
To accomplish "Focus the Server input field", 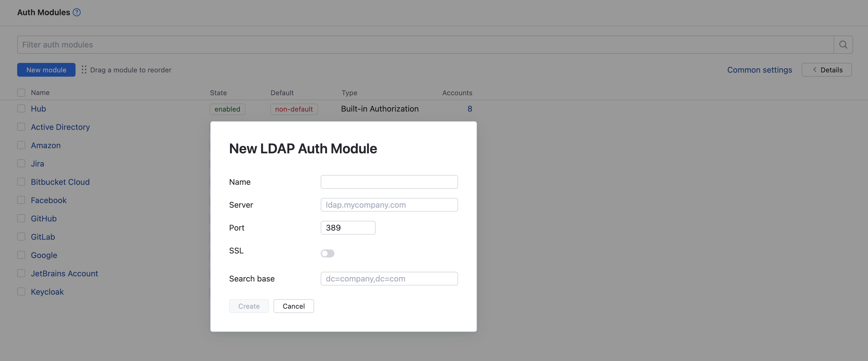I will (389, 205).
